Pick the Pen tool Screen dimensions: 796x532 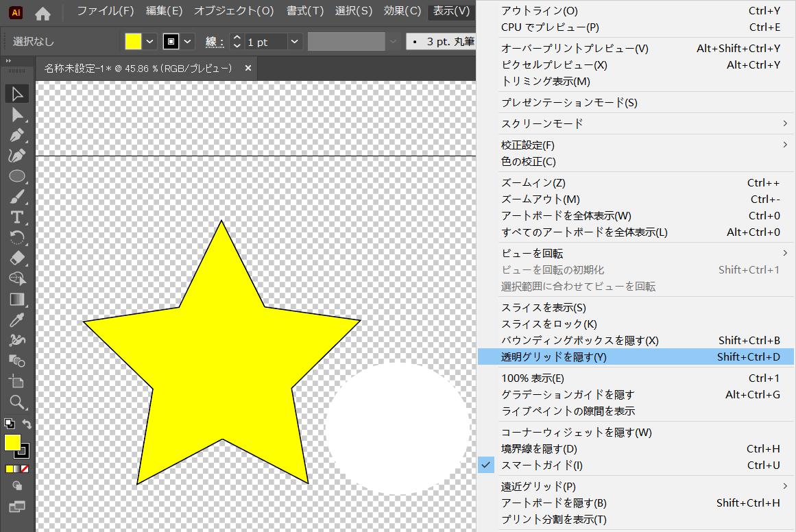pos(17,135)
